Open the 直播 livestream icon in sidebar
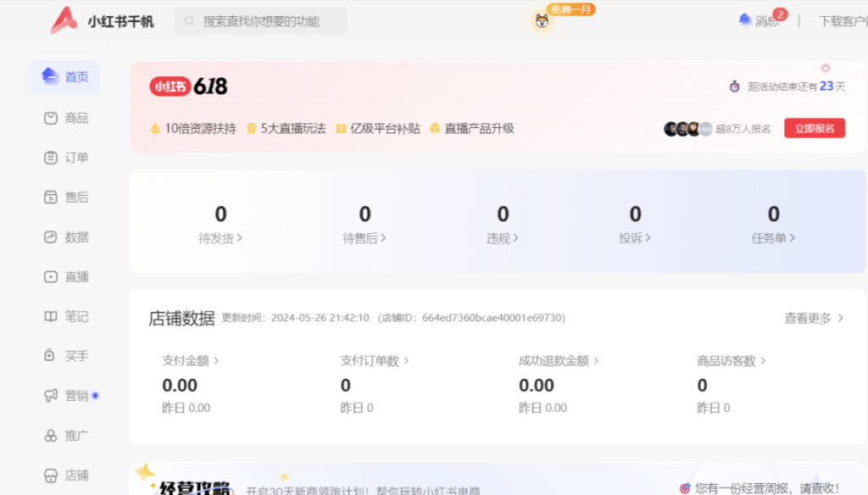Viewport: 868px width, 495px height. pos(50,277)
